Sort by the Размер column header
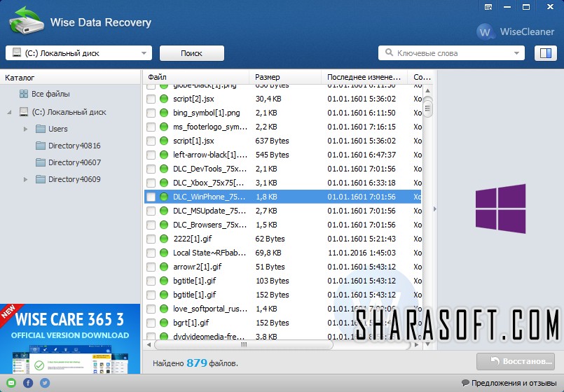Viewport: 564px width, 392px height. [x=285, y=77]
